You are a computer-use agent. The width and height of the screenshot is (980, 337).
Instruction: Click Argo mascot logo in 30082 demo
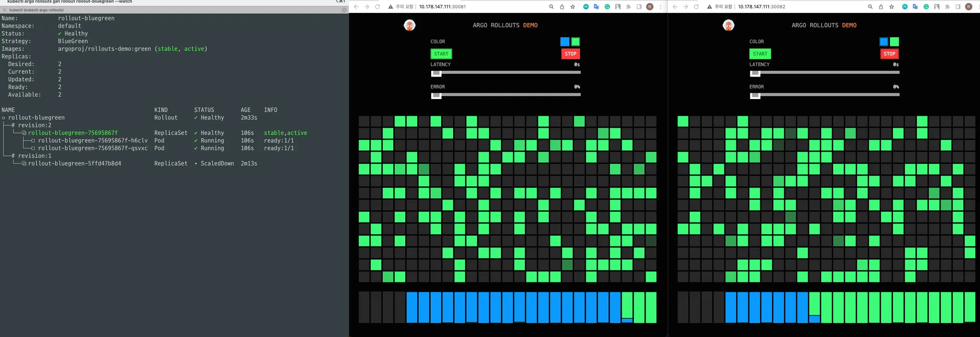coord(728,25)
